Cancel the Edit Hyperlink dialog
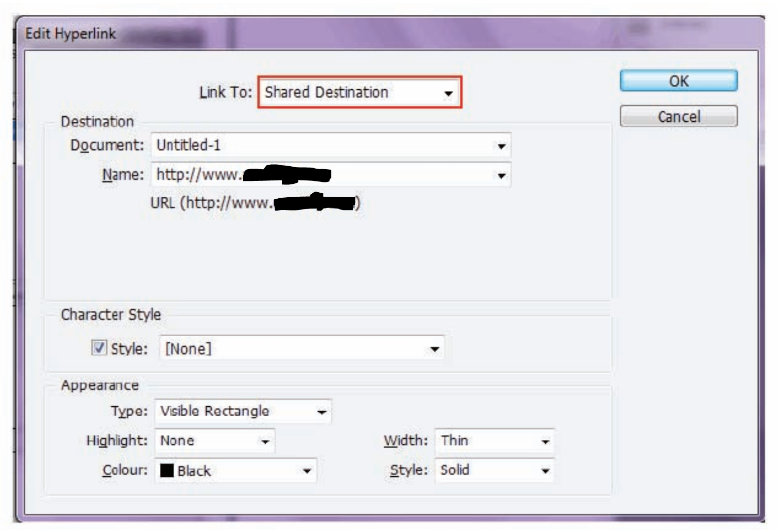777x532 pixels. (678, 117)
